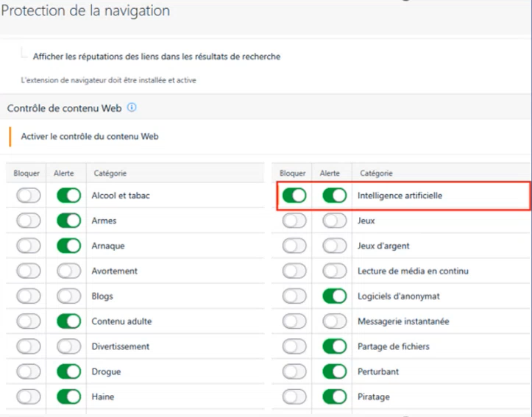Switch on Bloquer for Blogs
The height and width of the screenshot is (417, 532).
point(29,296)
